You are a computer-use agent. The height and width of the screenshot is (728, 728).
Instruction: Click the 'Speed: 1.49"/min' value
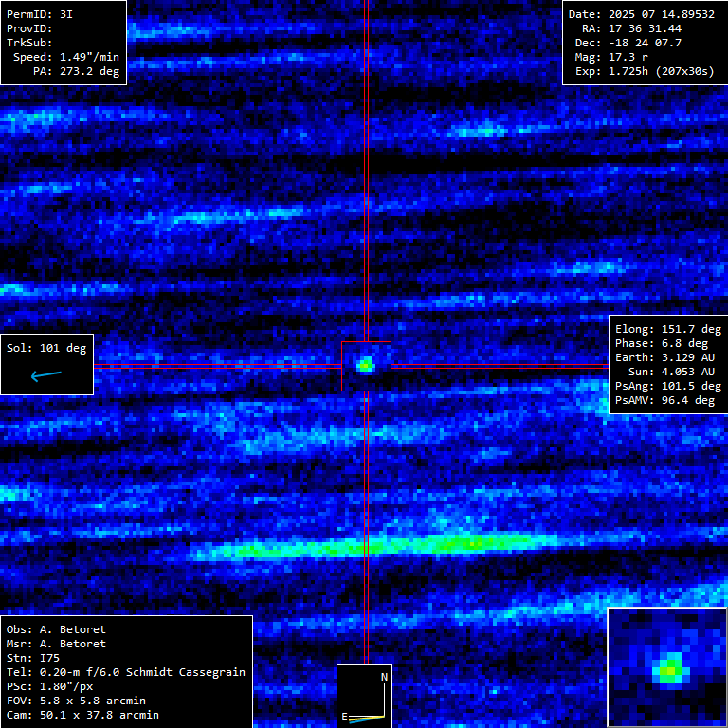point(66,57)
